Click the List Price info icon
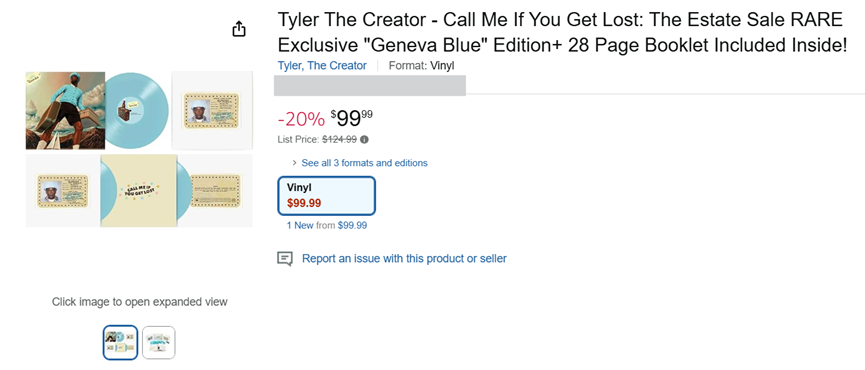 [364, 140]
